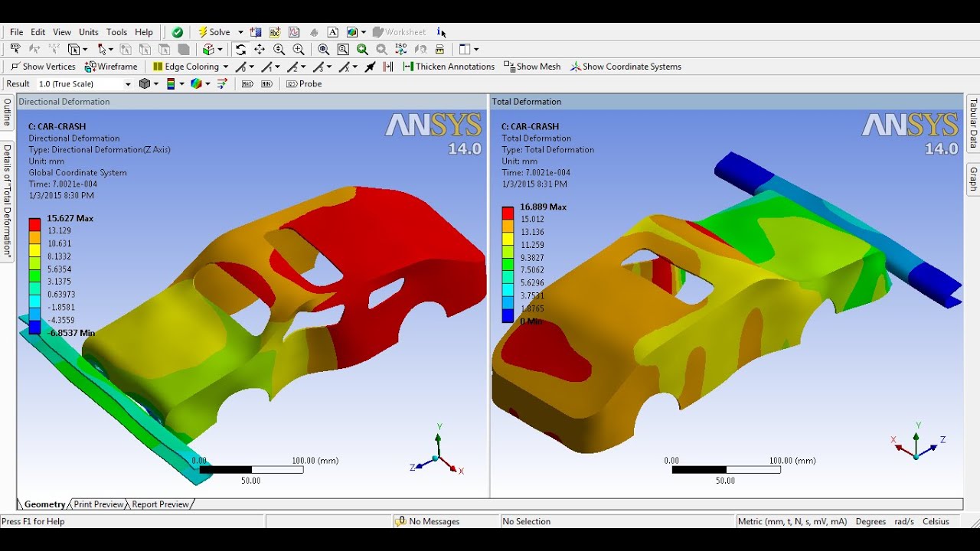Screen dimensions: 980x551
Task: Open the green extend selection box dropdown
Action: point(220,49)
